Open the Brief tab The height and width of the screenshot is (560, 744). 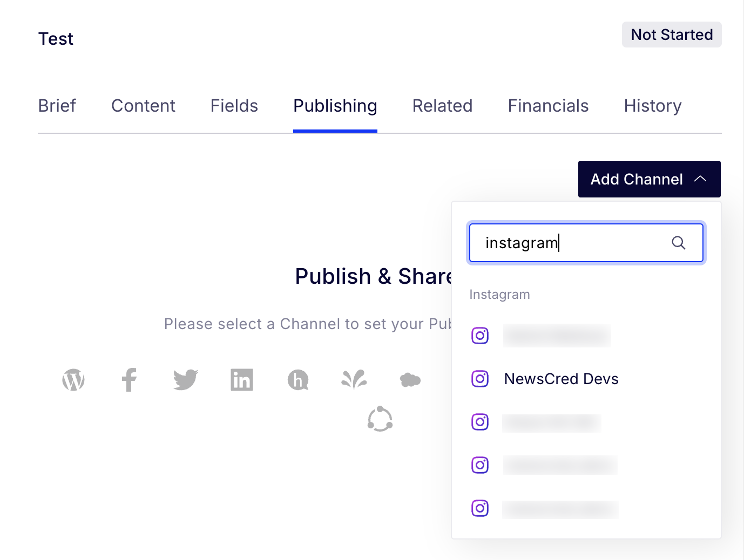click(x=57, y=106)
